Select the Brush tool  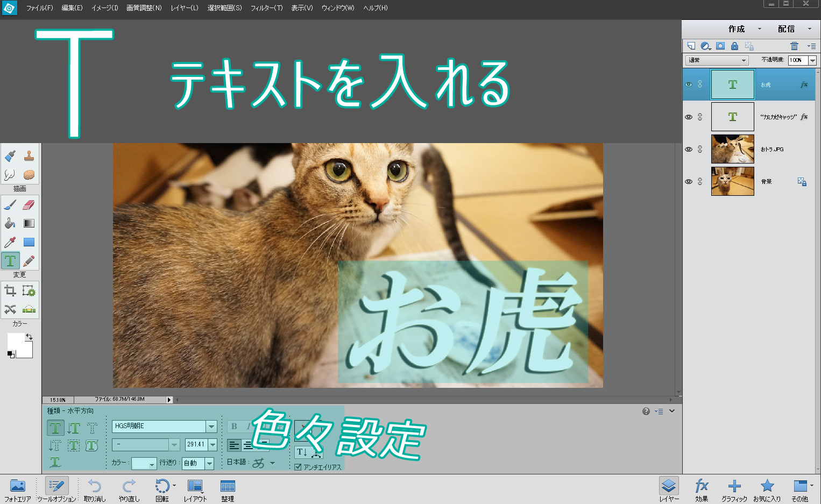pyautogui.click(x=10, y=205)
